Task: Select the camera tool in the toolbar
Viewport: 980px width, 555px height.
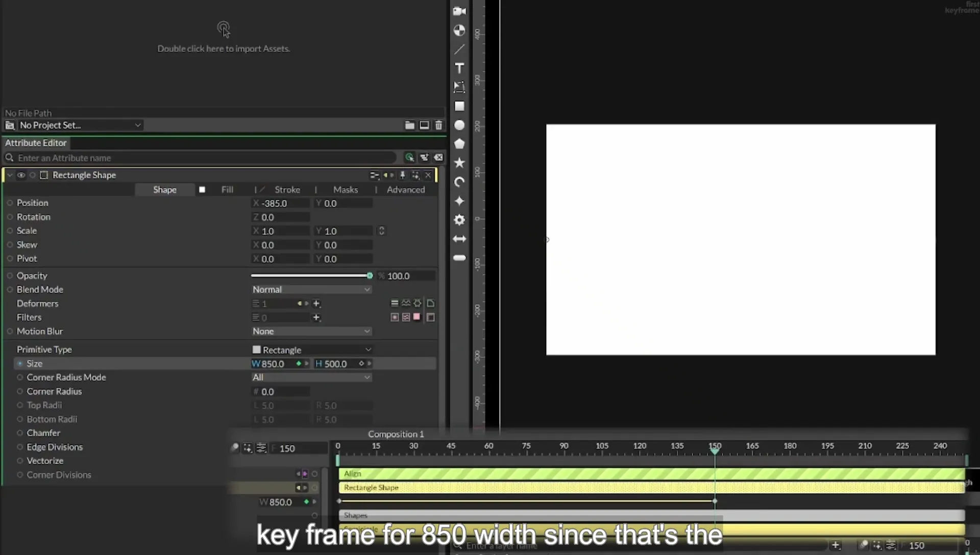Action: point(459,11)
